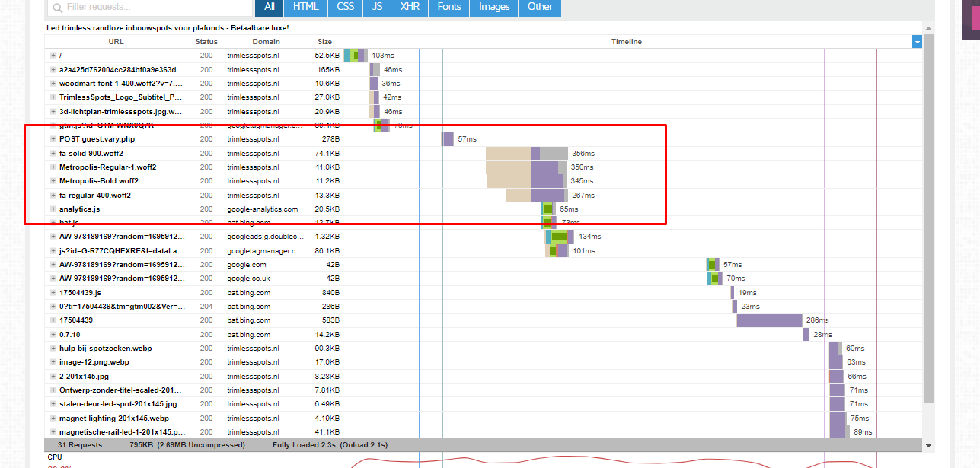Viewport: 980px width, 468px height.
Task: Click the 0?ti=17504439&tm=gtm002 request URL
Action: 122,306
